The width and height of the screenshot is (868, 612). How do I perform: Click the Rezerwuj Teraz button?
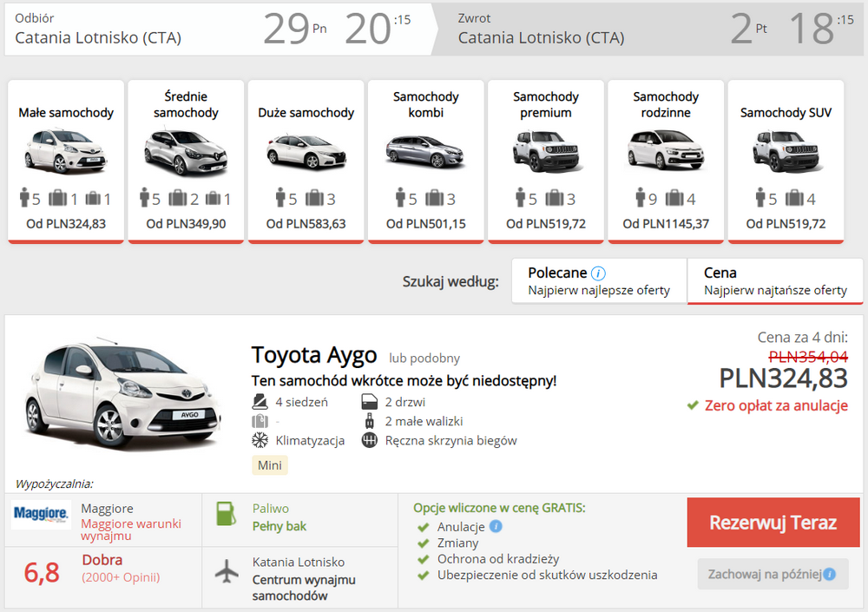click(x=773, y=523)
